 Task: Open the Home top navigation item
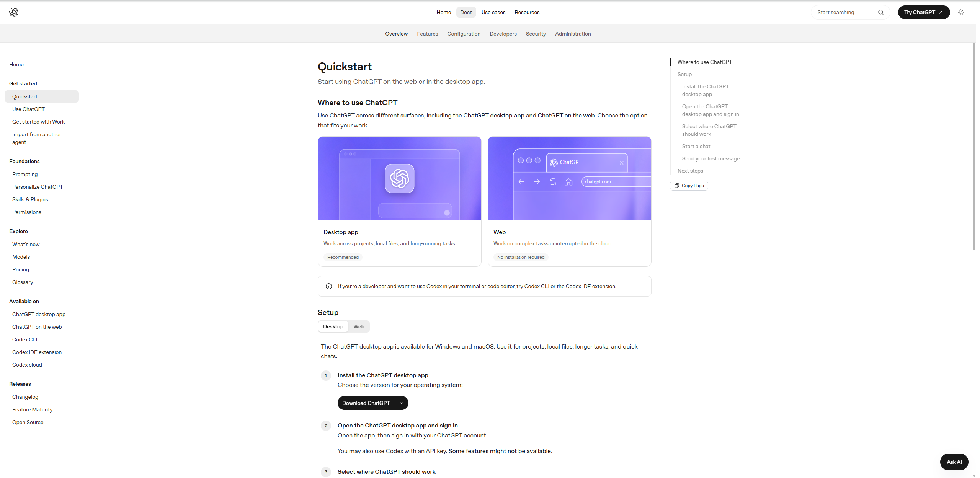pyautogui.click(x=444, y=12)
